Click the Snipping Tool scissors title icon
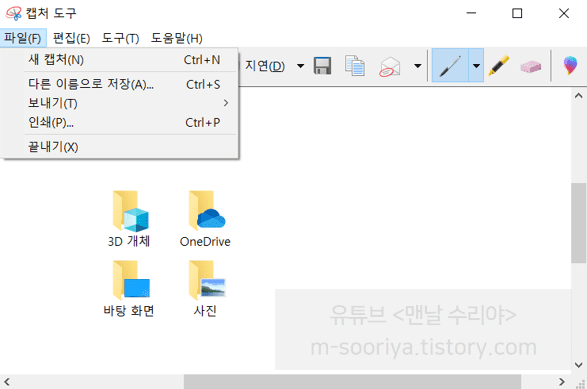The image size is (587, 389). click(13, 13)
